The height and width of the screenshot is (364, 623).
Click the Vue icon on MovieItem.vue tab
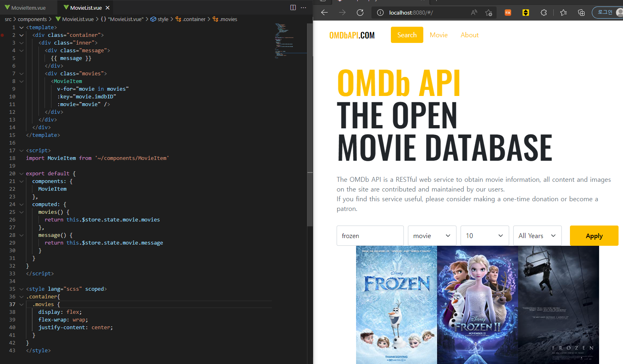[7, 8]
